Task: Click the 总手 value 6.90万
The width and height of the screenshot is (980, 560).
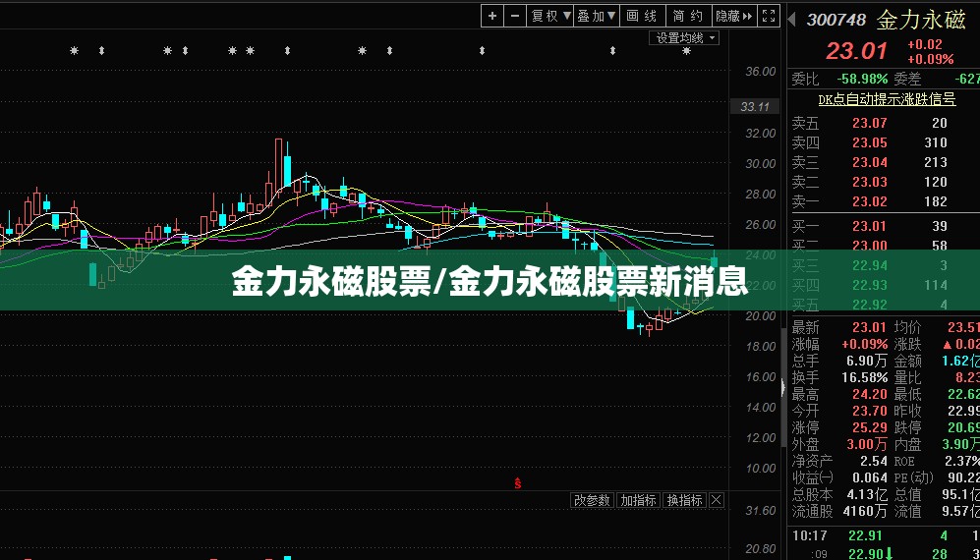Action: pyautogui.click(x=867, y=361)
